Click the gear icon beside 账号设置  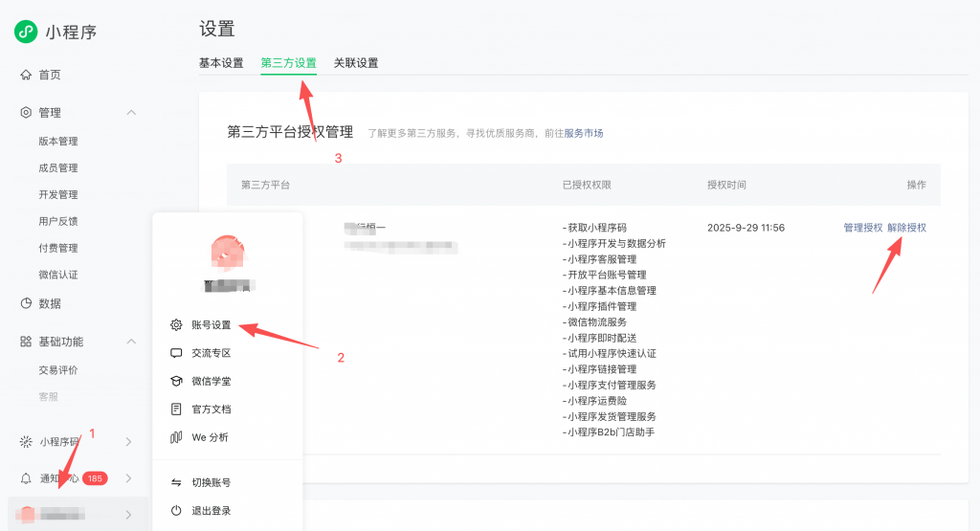(x=176, y=325)
